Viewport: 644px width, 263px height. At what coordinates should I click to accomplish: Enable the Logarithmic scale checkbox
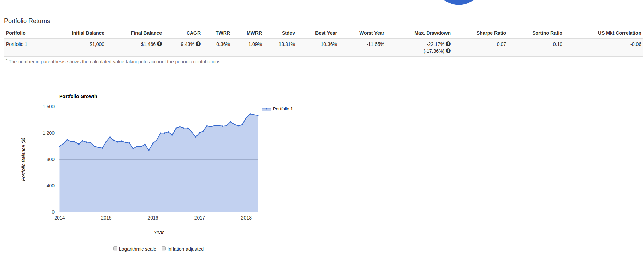115,248
